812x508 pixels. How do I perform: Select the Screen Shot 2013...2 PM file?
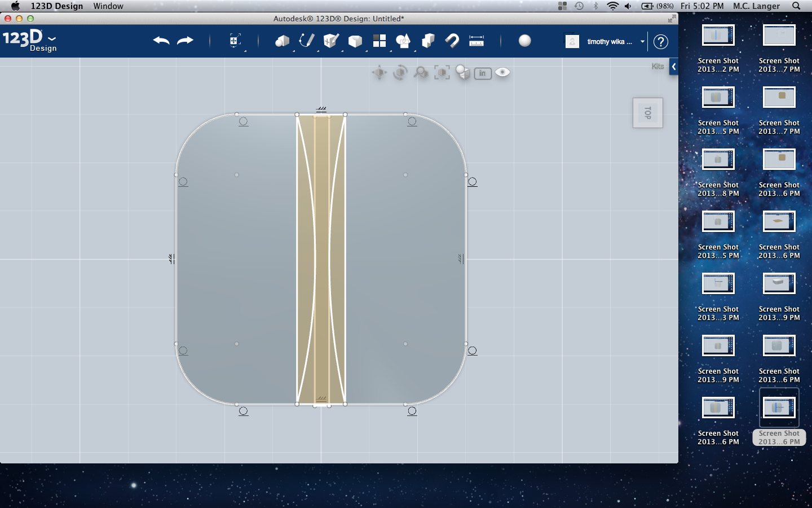(x=718, y=49)
